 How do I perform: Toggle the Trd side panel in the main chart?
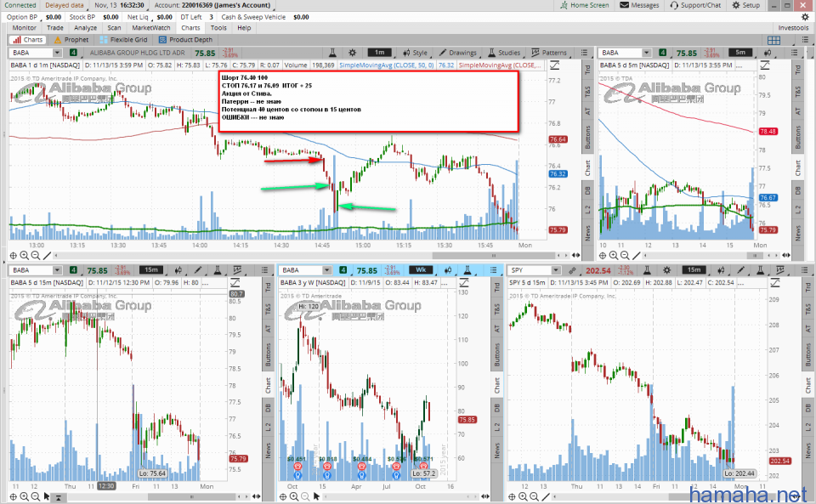587,69
